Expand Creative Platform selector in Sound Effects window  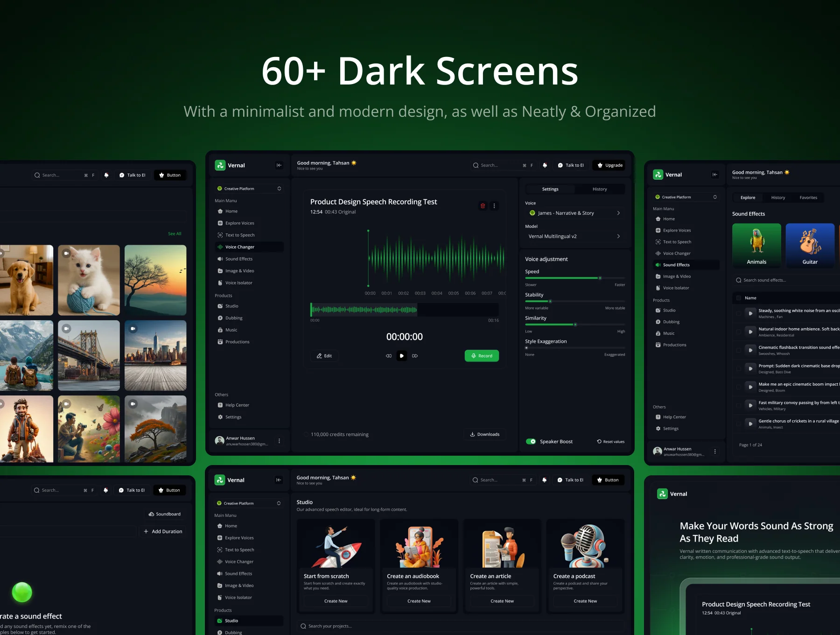(x=686, y=197)
